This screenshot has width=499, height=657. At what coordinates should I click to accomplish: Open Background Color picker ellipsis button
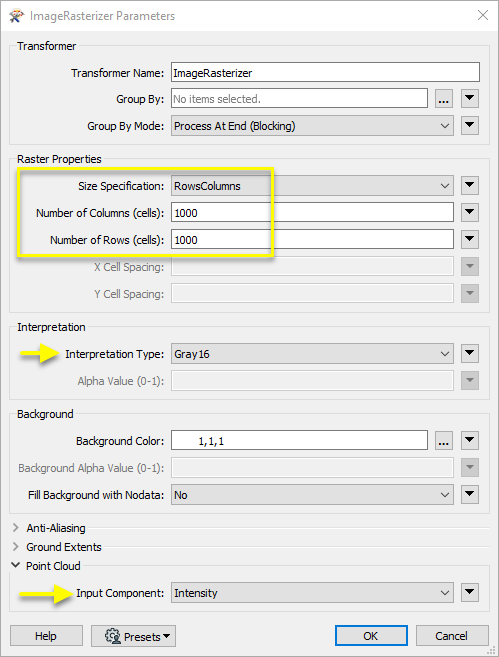[444, 441]
